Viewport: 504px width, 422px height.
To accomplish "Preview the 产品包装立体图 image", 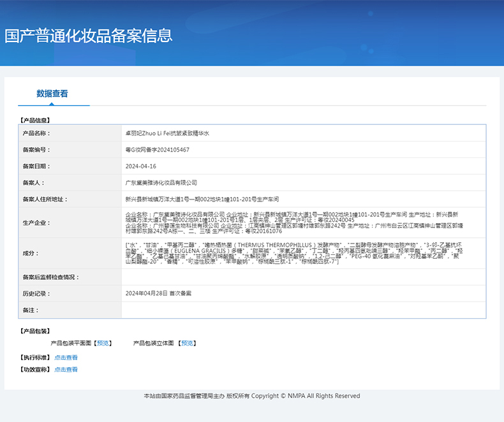I will coord(187,343).
